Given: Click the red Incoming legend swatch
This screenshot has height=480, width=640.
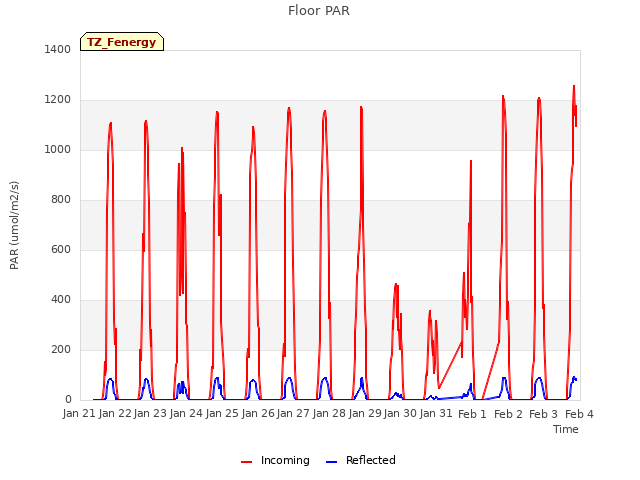Looking at the screenshot, I should tap(247, 462).
